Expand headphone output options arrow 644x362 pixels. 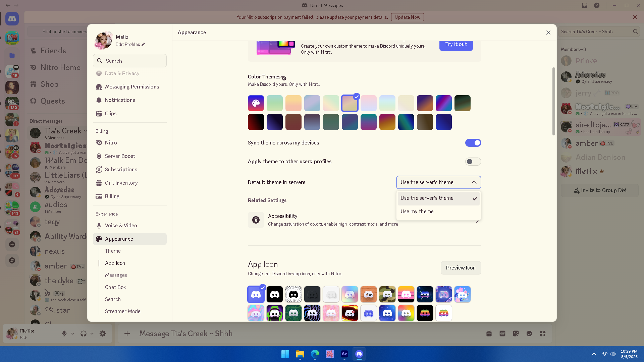[x=92, y=334]
